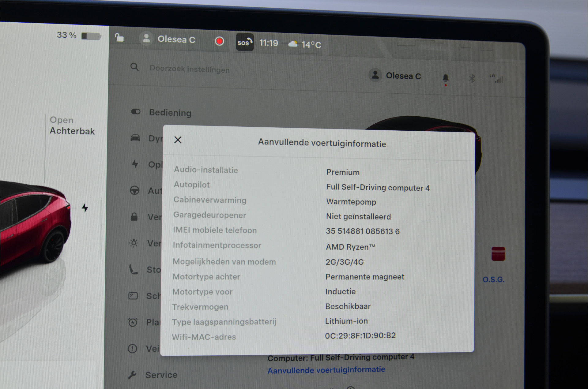
Task: Tap the lock status icon
Action: [x=119, y=38]
